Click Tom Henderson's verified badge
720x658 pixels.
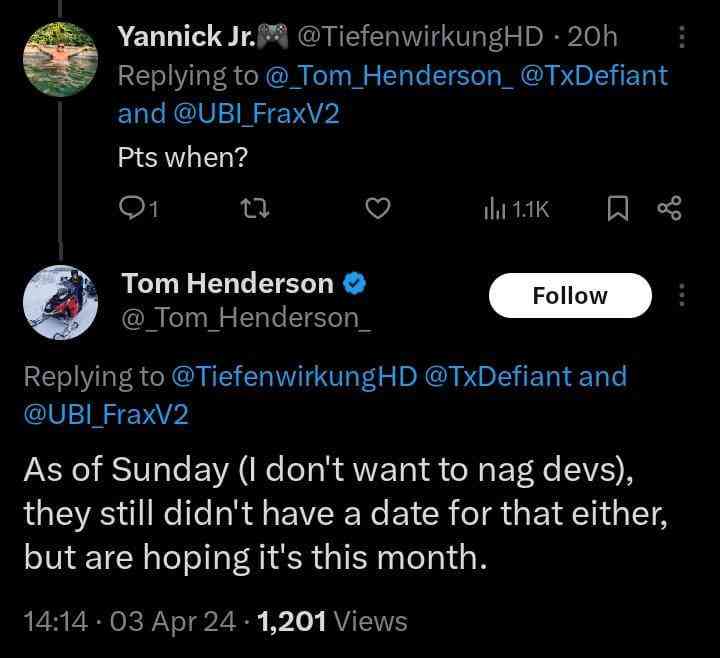pyautogui.click(x=354, y=285)
